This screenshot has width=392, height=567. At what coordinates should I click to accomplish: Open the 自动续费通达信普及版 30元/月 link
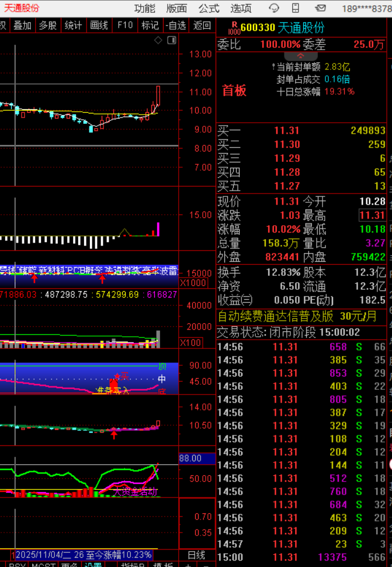coord(297,317)
